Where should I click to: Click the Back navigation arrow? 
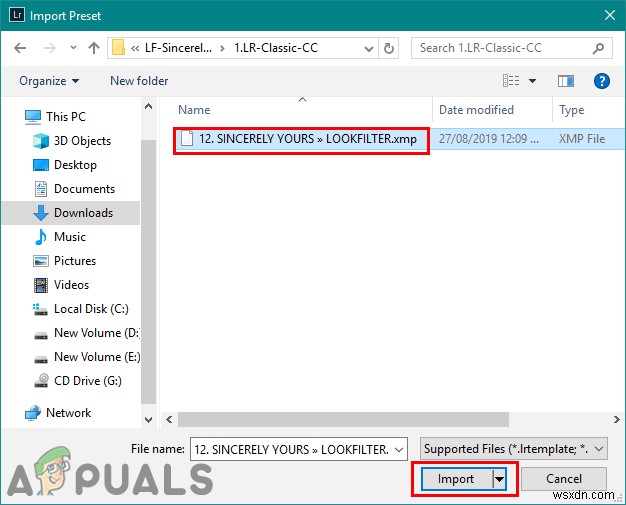pos(20,48)
